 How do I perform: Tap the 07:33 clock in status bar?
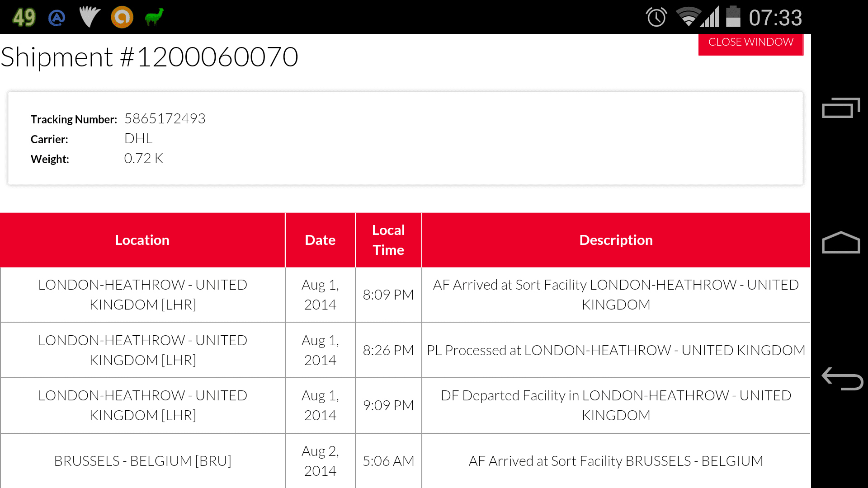click(775, 18)
